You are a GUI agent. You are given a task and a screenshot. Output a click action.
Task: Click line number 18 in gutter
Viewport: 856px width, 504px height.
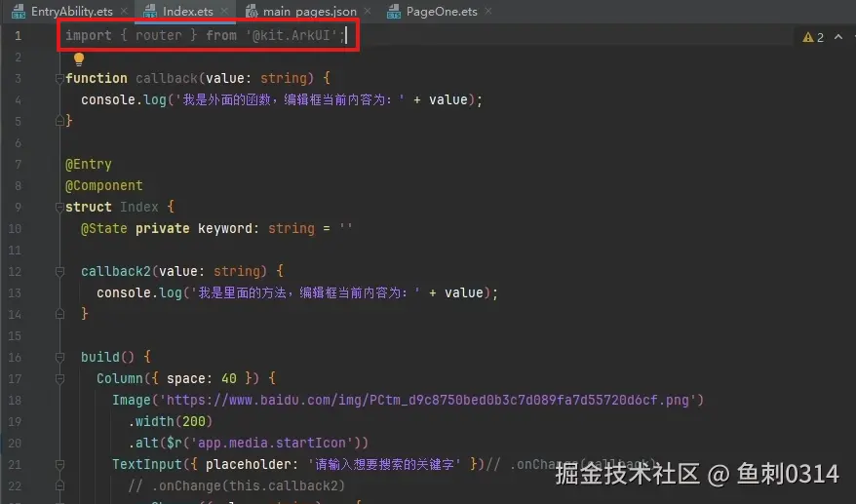[x=15, y=401]
